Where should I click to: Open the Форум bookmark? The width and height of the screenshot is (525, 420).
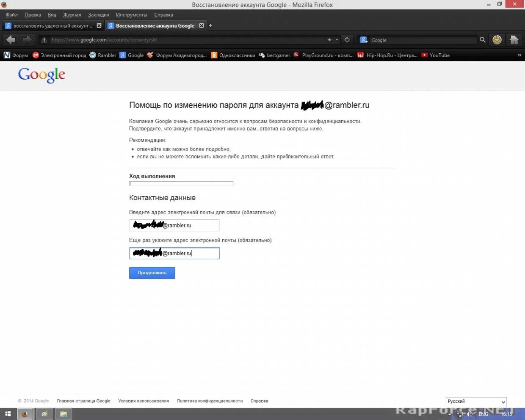(16, 55)
